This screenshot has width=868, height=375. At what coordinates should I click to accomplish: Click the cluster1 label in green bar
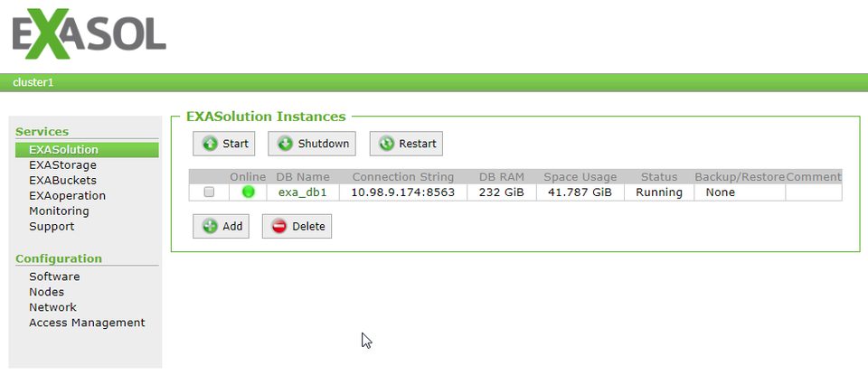pyautogui.click(x=33, y=83)
